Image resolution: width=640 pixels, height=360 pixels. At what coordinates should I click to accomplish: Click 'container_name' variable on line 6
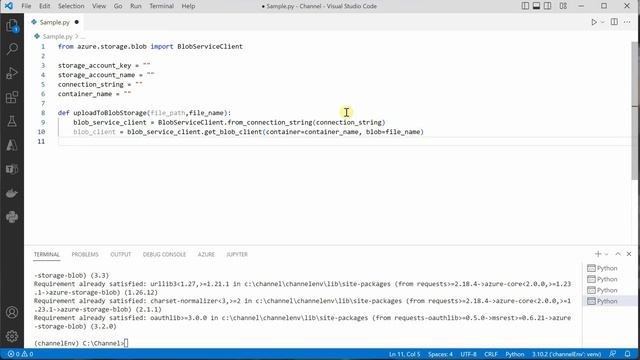tap(85, 94)
